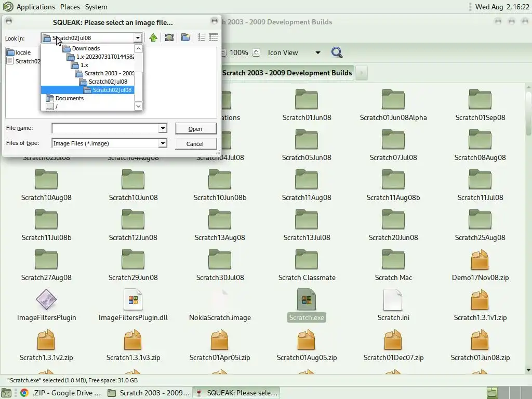Viewport: 532px width, 399px height.
Task: Switch to Scratch 2003 - 2009 taskbar window
Action: [x=148, y=393]
